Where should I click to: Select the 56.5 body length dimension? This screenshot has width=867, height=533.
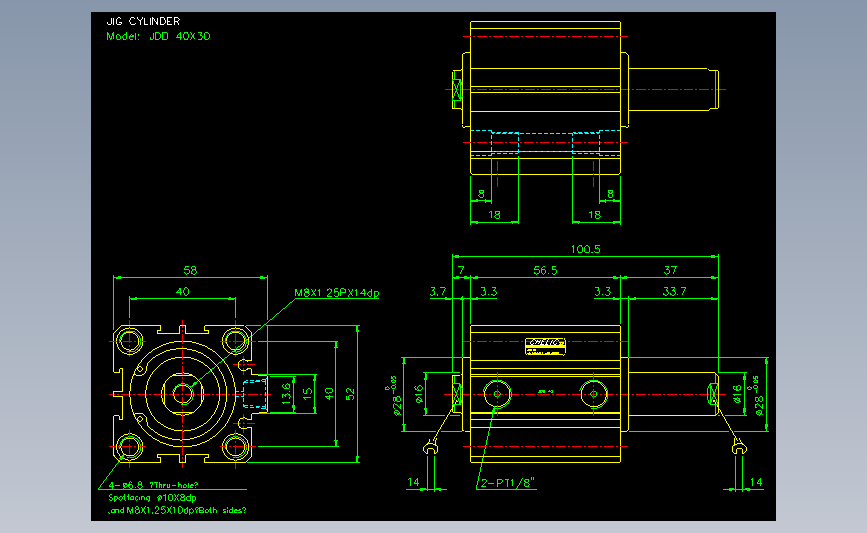point(545,270)
